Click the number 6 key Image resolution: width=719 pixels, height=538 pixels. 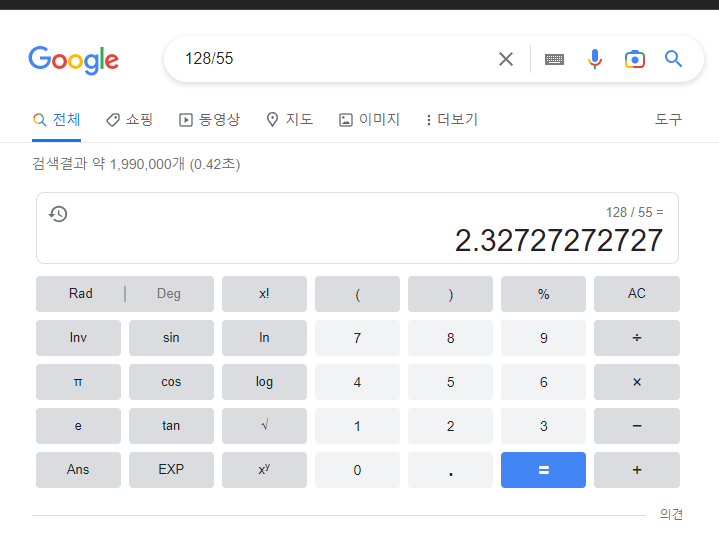tap(543, 382)
